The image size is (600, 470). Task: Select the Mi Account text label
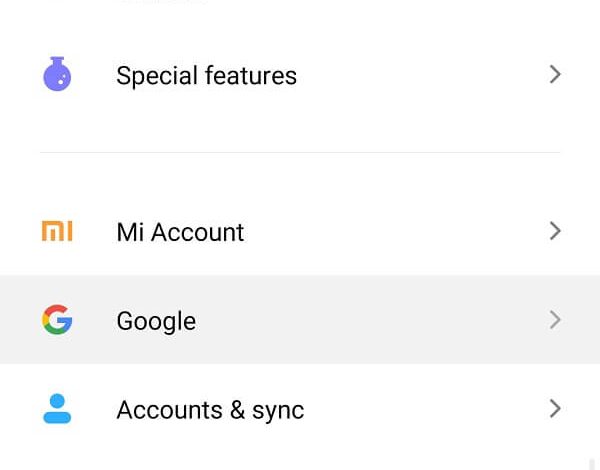[180, 232]
